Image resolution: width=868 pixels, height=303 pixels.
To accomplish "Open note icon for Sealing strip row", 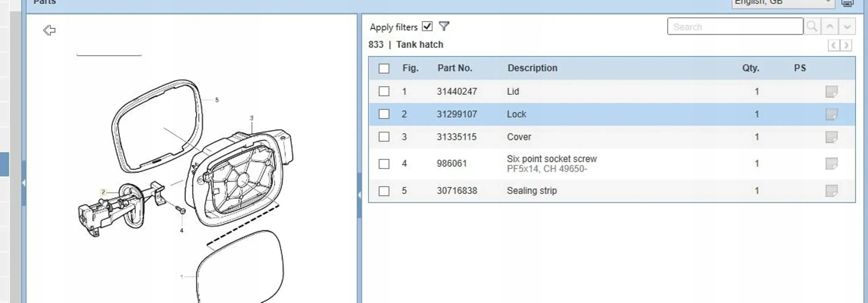I will 831,191.
